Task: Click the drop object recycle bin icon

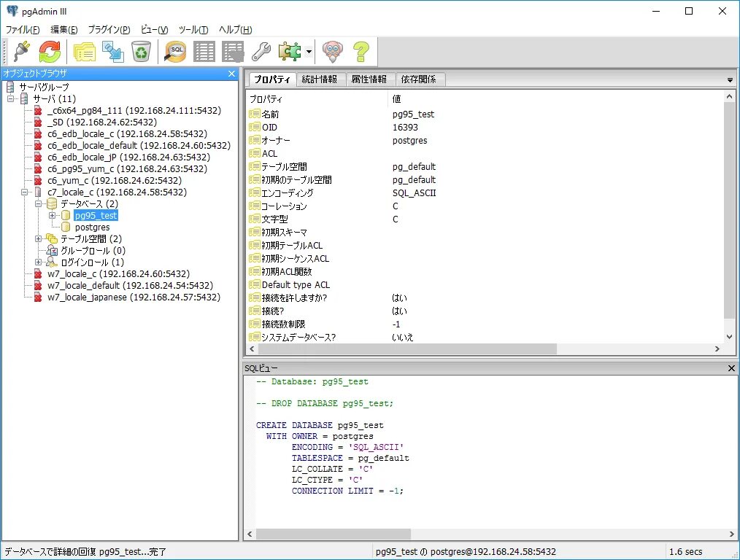Action: (x=141, y=51)
